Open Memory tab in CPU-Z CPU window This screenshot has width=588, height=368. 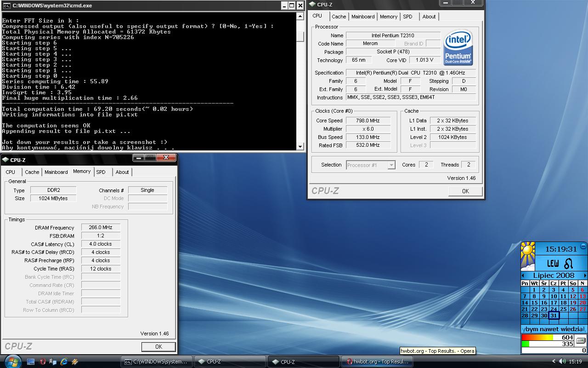pos(389,17)
